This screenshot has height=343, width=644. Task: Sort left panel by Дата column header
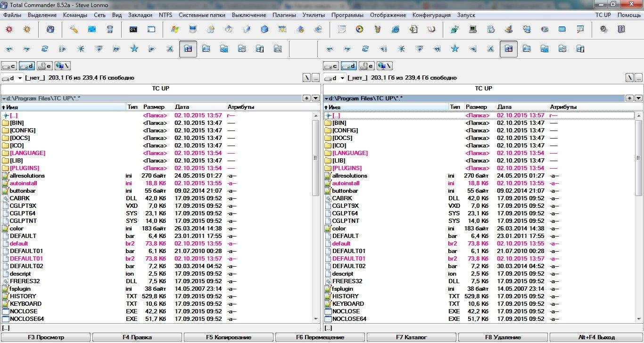(x=199, y=107)
